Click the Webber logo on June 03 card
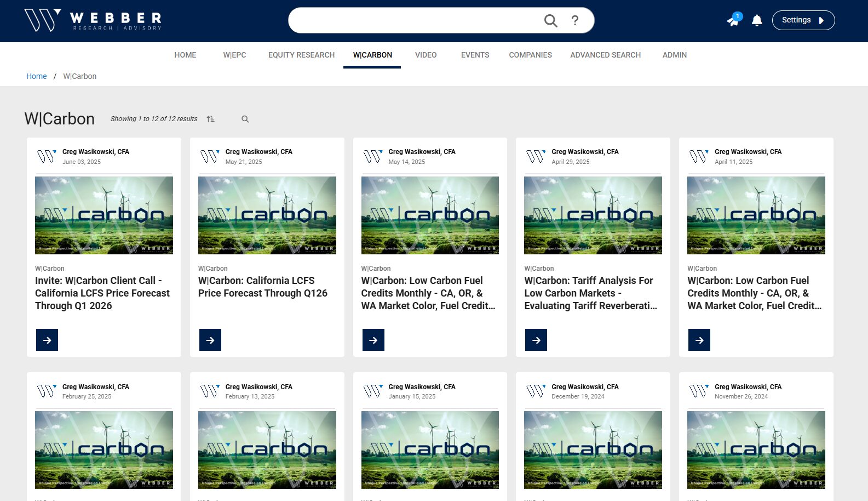 [47, 157]
